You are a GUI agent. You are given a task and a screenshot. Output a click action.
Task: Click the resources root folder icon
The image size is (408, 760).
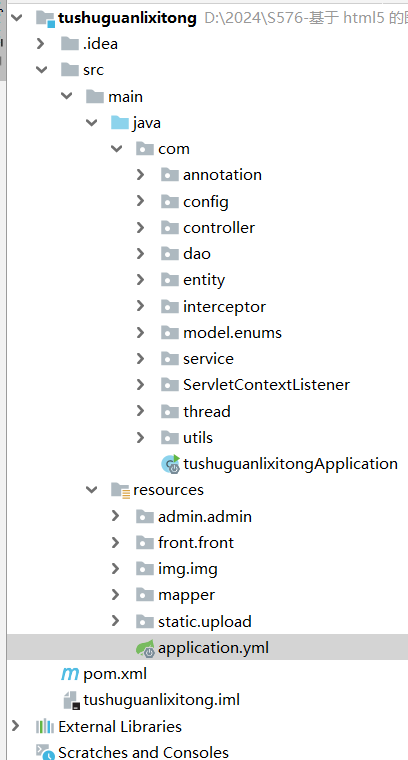(120, 490)
